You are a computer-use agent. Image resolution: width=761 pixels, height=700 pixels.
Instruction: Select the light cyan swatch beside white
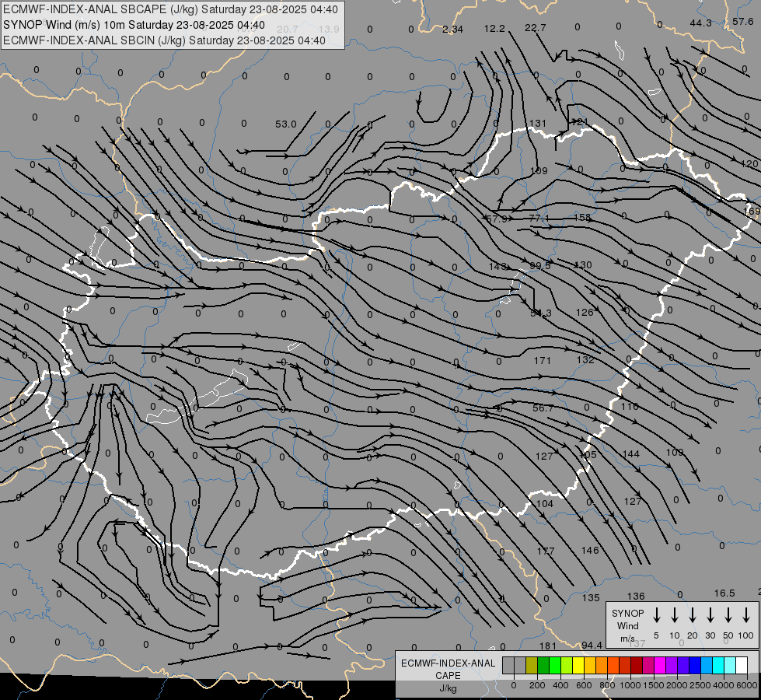pos(730,665)
